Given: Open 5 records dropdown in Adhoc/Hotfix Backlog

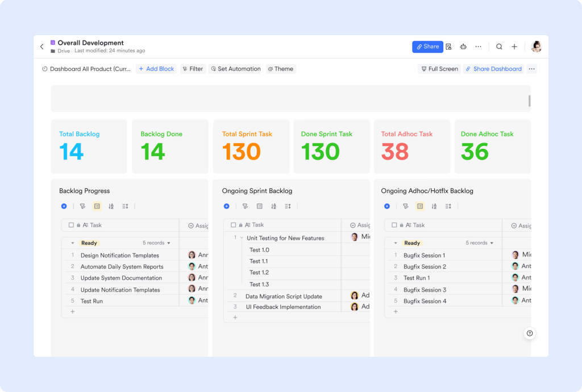Looking at the screenshot, I should [479, 243].
